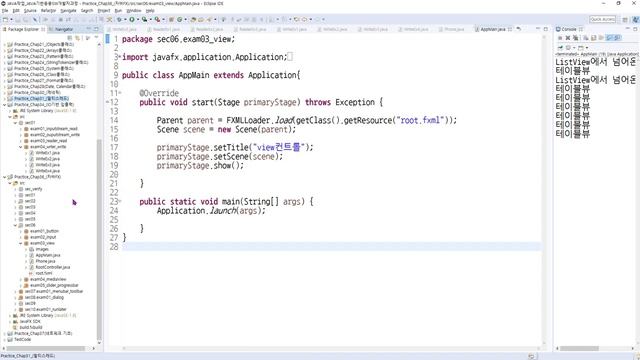Minimize the editor area

(x=538, y=29)
